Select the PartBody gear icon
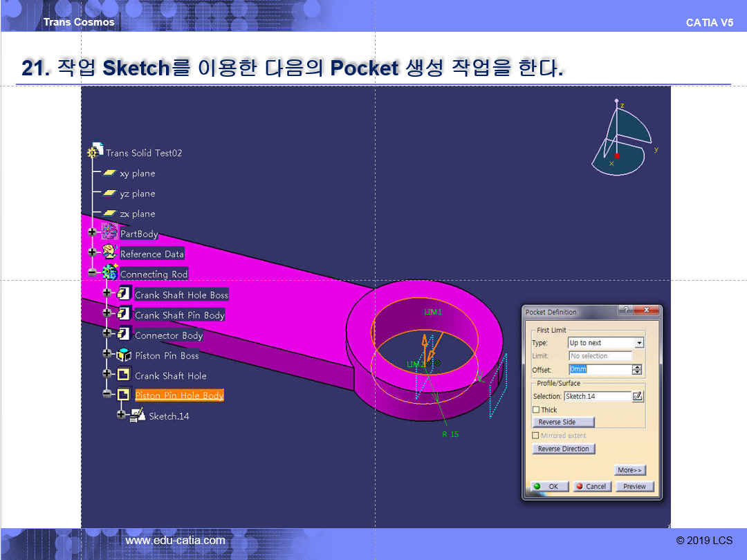Viewport: 747px width, 560px height. click(x=109, y=233)
